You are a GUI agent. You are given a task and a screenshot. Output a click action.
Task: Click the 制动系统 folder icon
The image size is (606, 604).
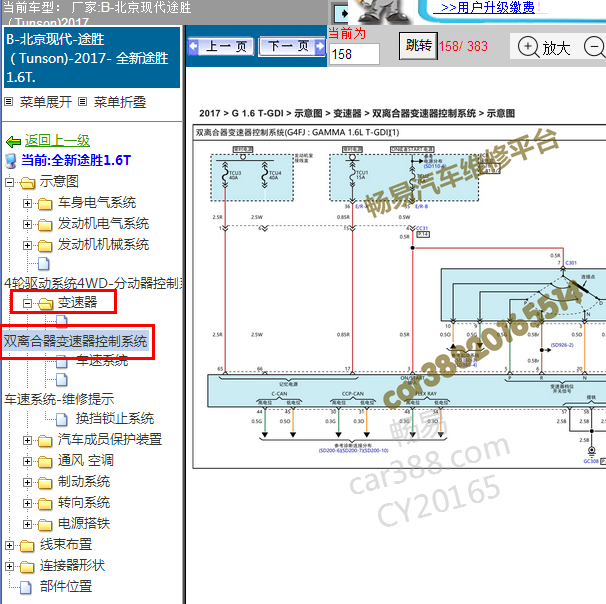45,483
